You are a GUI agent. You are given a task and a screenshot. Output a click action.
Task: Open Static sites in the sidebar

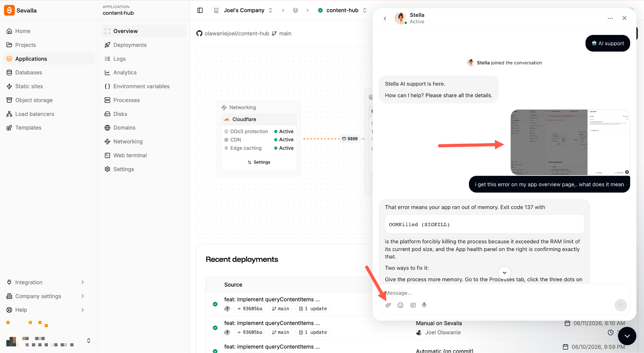point(49,86)
